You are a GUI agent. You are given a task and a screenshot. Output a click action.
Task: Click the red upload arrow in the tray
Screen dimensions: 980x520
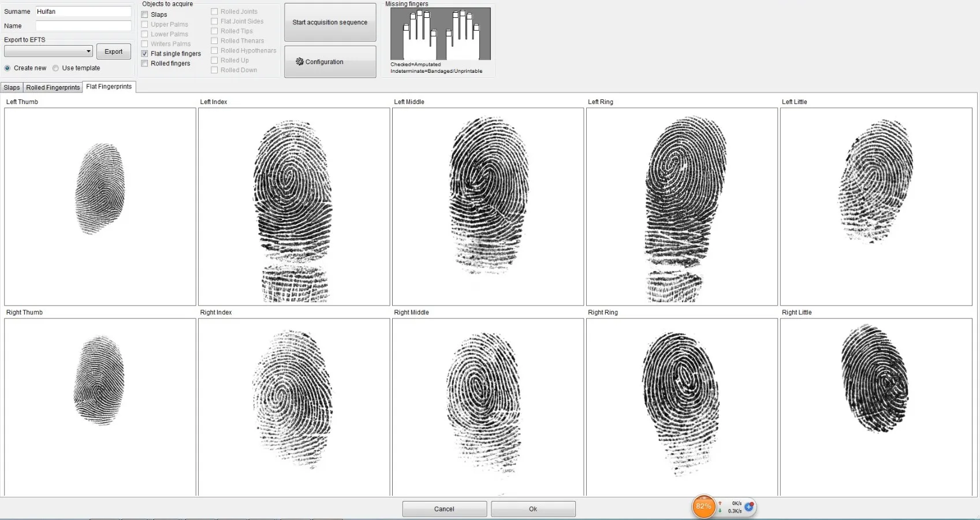pyautogui.click(x=720, y=503)
